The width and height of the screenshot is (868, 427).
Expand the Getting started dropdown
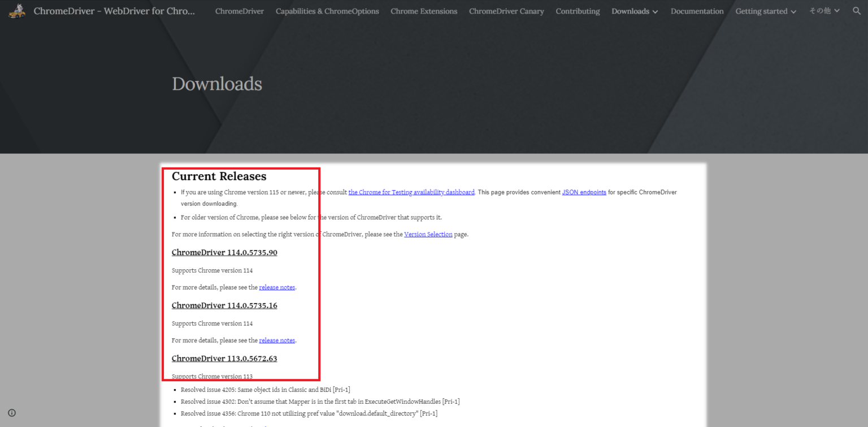(x=793, y=12)
